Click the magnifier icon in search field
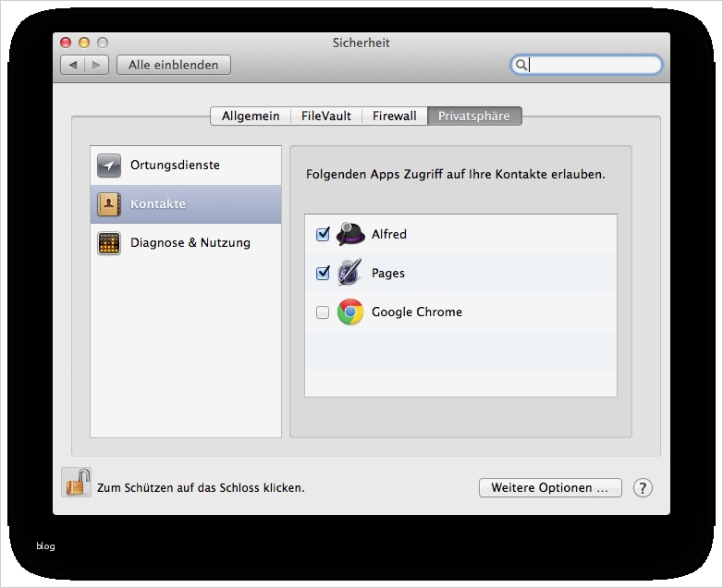723x588 pixels. click(521, 65)
